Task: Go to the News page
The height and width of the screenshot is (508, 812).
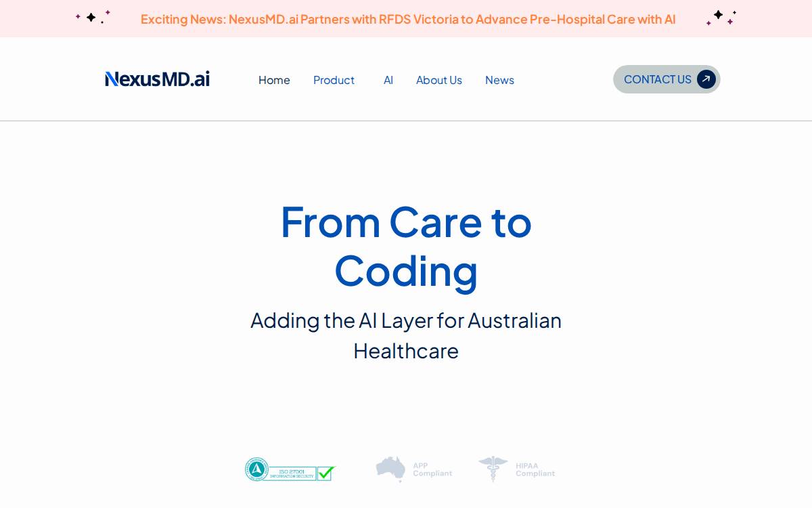Action: [499, 80]
